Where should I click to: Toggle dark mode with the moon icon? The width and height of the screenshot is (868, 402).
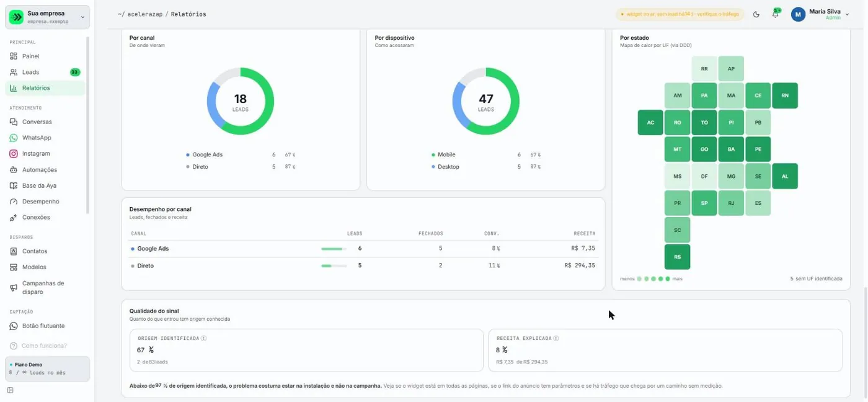pyautogui.click(x=756, y=14)
